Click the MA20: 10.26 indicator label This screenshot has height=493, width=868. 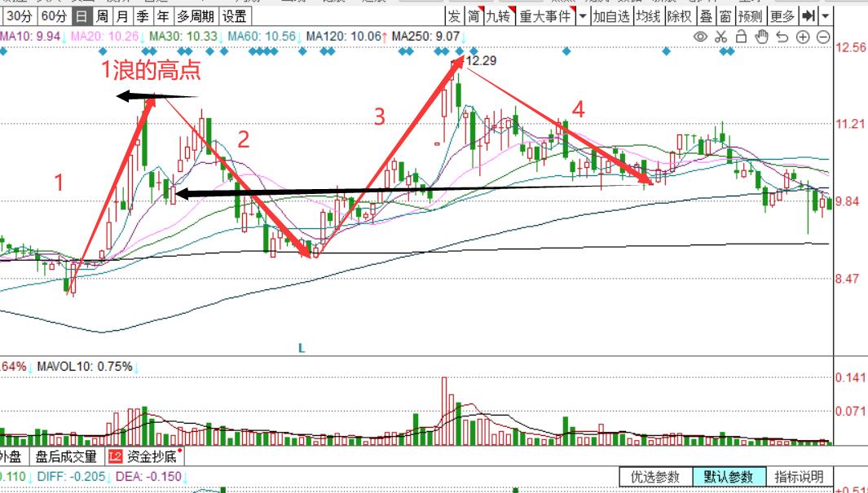click(104, 37)
